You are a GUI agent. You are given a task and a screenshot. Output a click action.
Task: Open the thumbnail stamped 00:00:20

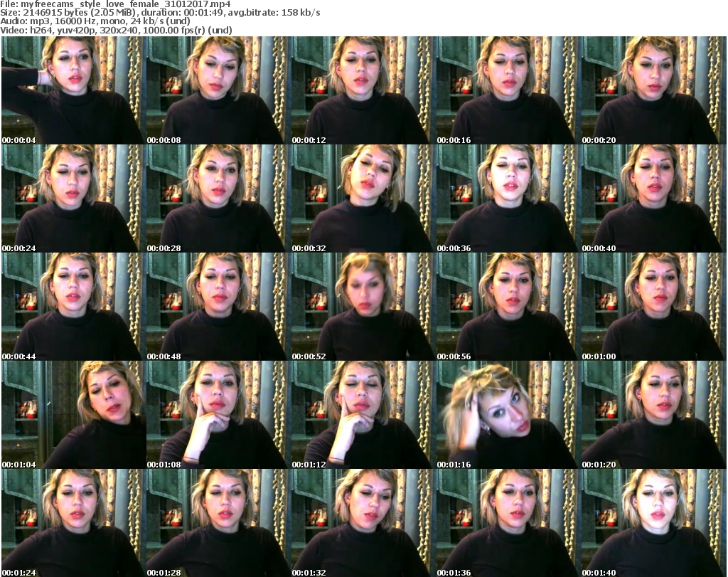(x=653, y=90)
